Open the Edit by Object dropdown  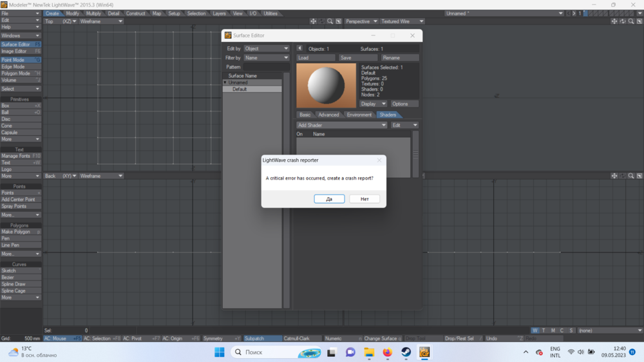pos(267,48)
